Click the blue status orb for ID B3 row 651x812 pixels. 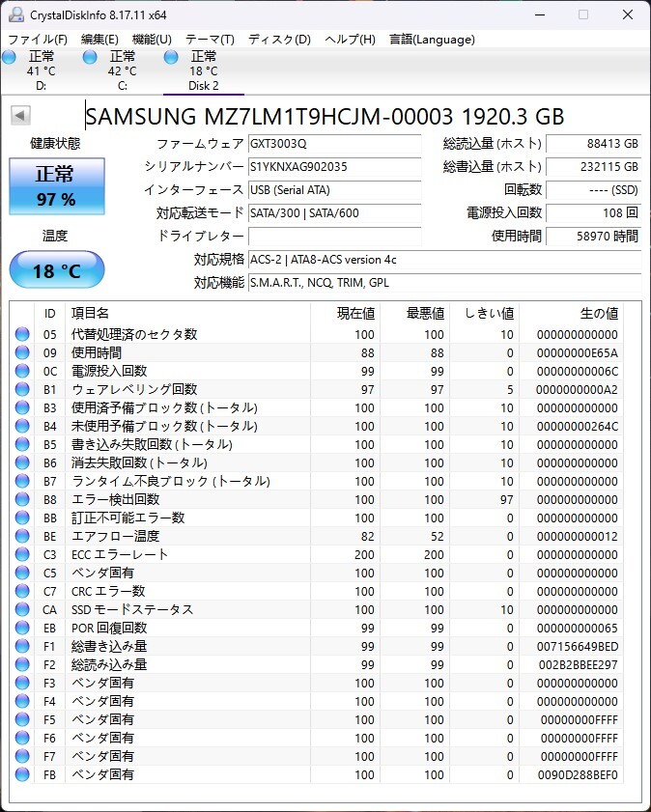tap(22, 407)
